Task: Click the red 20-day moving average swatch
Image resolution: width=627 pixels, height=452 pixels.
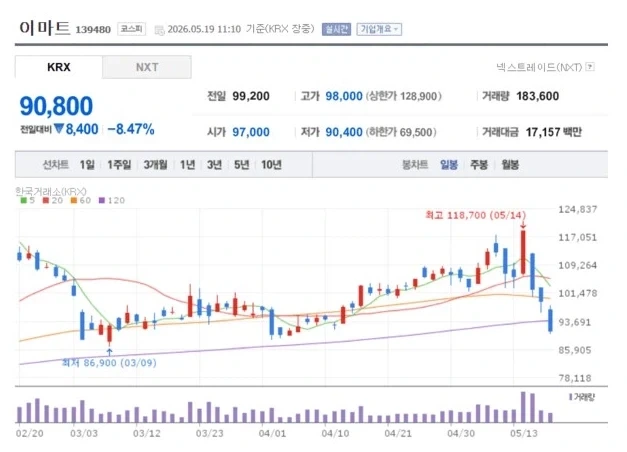Action: coord(46,200)
